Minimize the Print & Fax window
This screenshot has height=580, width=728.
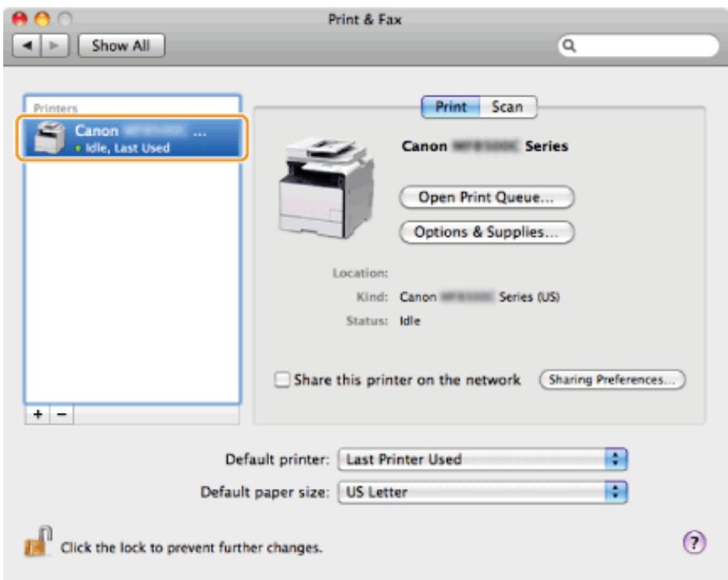pos(42,19)
